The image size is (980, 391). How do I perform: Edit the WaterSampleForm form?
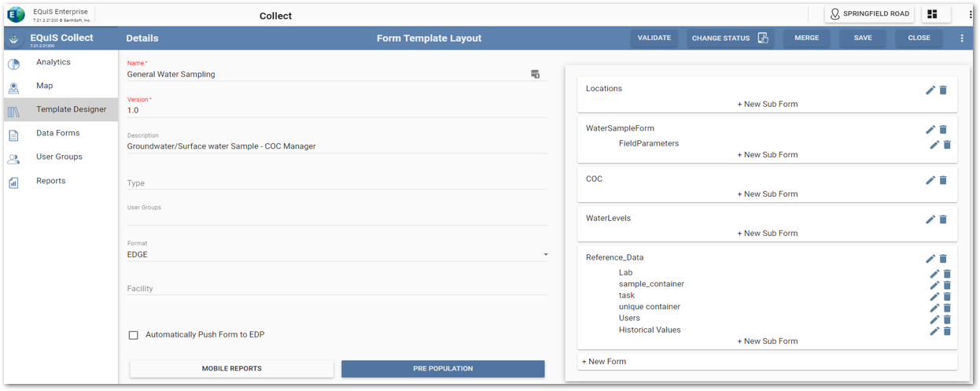(930, 129)
